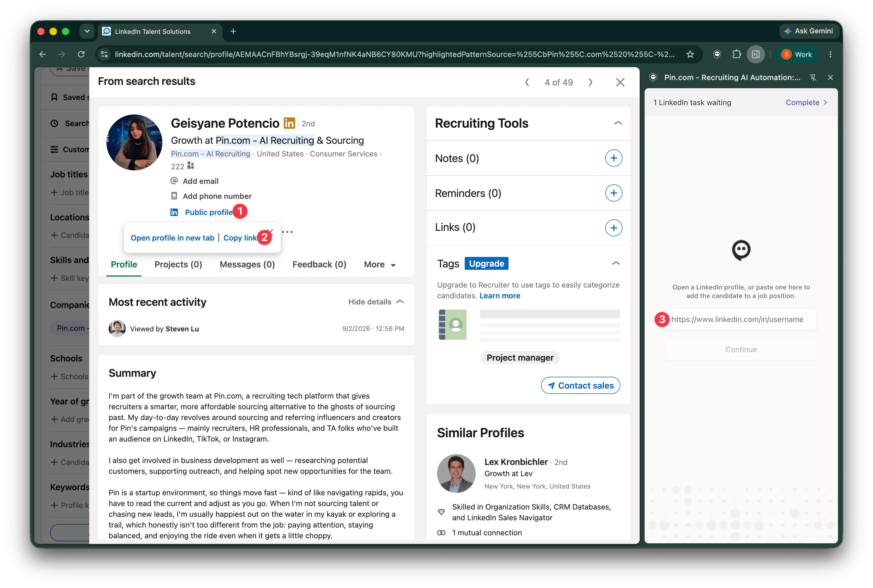The height and width of the screenshot is (588, 873).
Task: Add a Profile keyword filter in sidebar
Action: click(70, 505)
